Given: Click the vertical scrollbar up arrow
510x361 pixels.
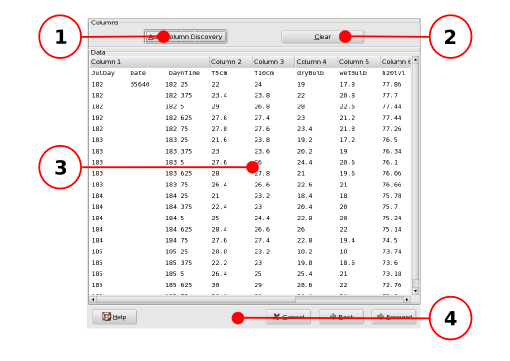Looking at the screenshot, I should (415, 60).
